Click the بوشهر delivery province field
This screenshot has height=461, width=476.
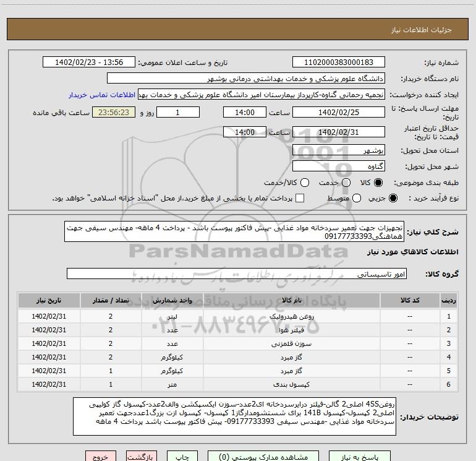click(338, 150)
